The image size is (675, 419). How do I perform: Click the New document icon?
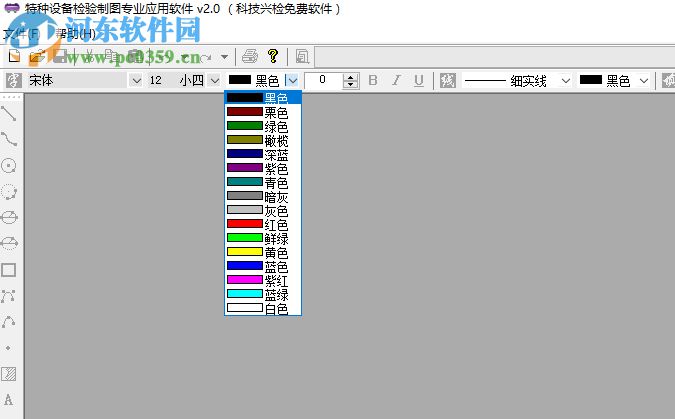coord(14,56)
